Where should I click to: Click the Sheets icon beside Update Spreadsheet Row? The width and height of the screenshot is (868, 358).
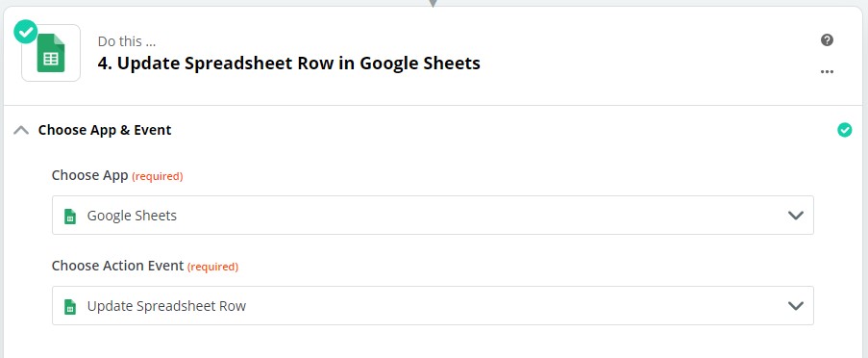pos(70,306)
